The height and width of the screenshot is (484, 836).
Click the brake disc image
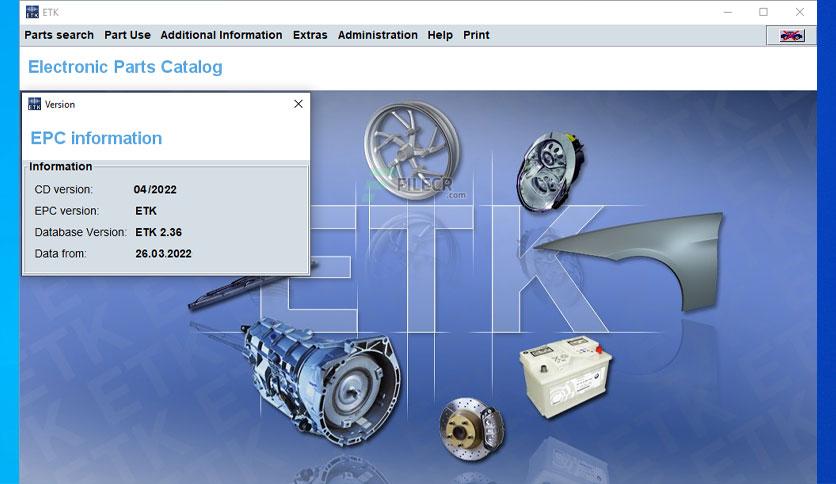pyautogui.click(x=471, y=429)
